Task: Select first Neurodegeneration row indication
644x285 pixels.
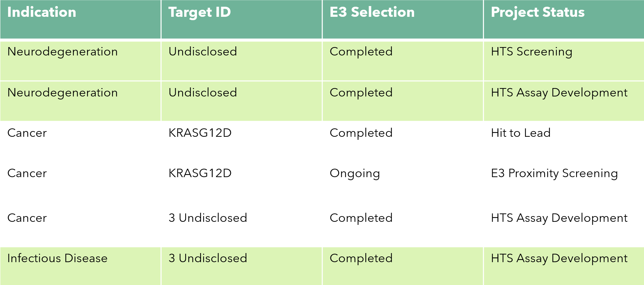Action: tap(63, 52)
